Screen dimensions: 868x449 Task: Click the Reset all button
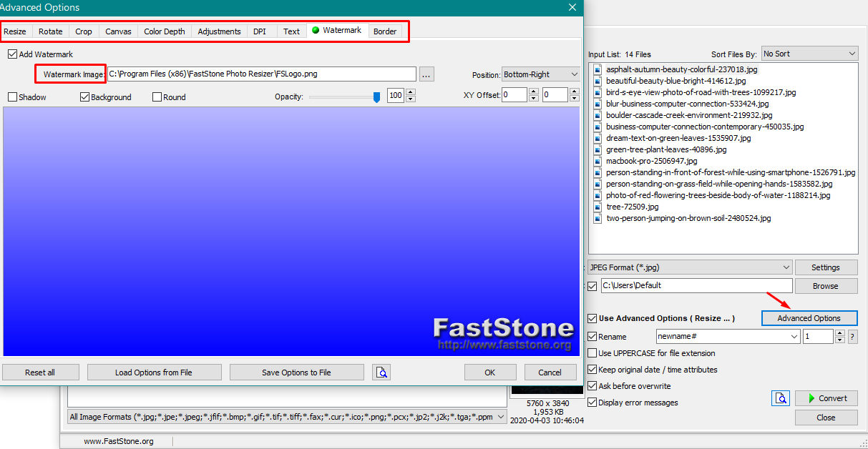40,372
